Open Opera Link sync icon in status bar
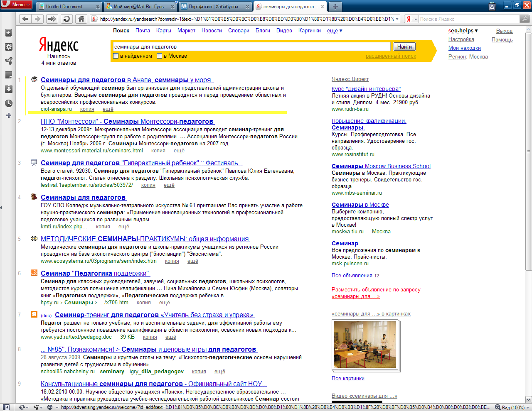The height and width of the screenshot is (411, 532). coord(23,407)
